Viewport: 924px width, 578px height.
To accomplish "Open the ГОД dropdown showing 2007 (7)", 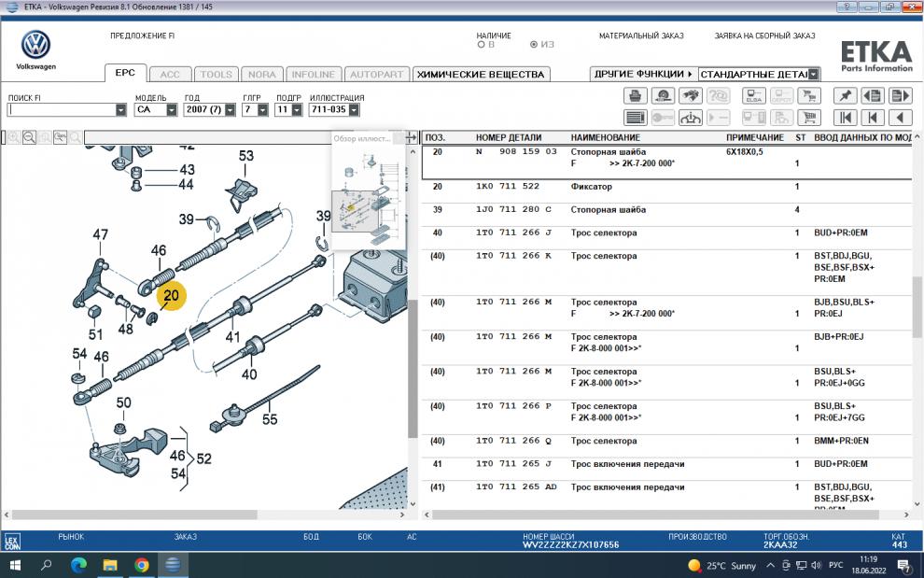I will coord(230,109).
